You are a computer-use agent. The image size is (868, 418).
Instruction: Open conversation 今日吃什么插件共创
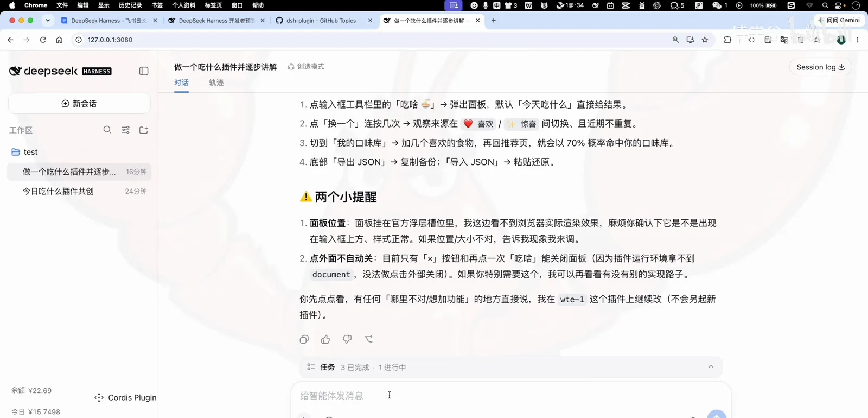(79, 191)
